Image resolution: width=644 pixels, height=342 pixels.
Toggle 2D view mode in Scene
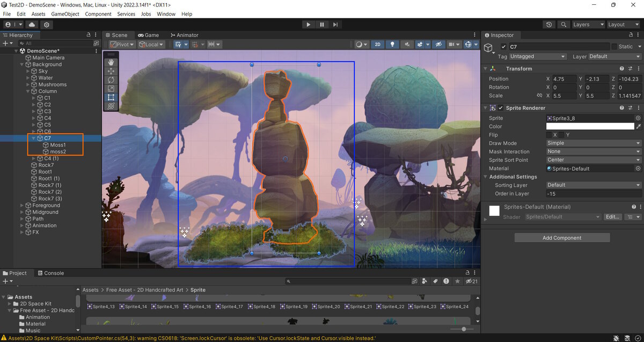[378, 45]
